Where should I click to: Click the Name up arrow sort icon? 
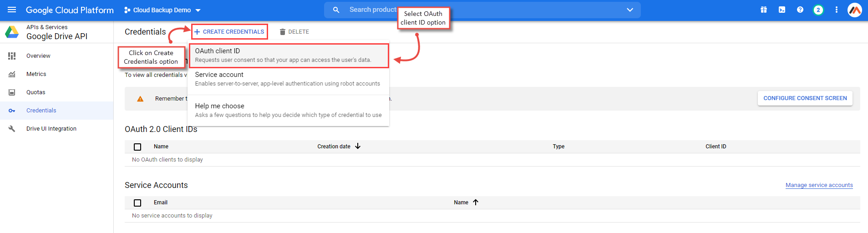476,202
